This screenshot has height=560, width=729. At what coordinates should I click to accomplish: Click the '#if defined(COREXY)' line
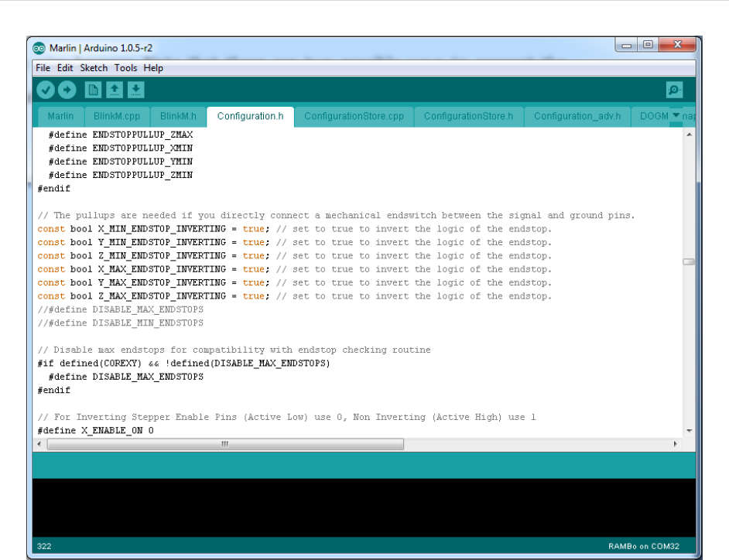(183, 364)
